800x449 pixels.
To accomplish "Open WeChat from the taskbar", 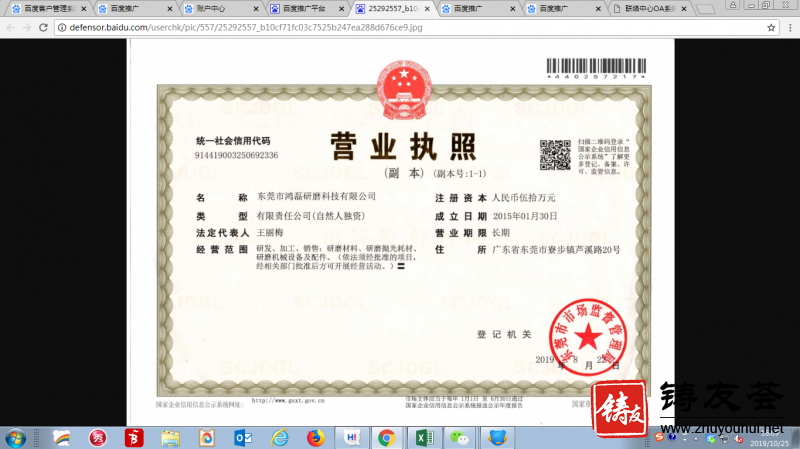I will (459, 438).
